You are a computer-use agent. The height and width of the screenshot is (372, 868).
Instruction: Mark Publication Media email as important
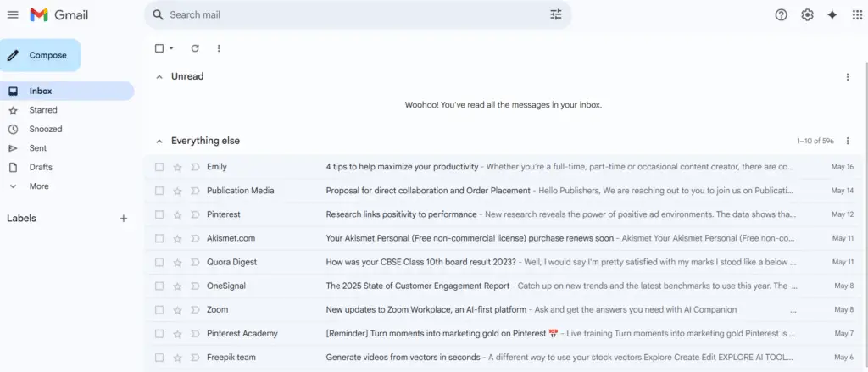(194, 191)
